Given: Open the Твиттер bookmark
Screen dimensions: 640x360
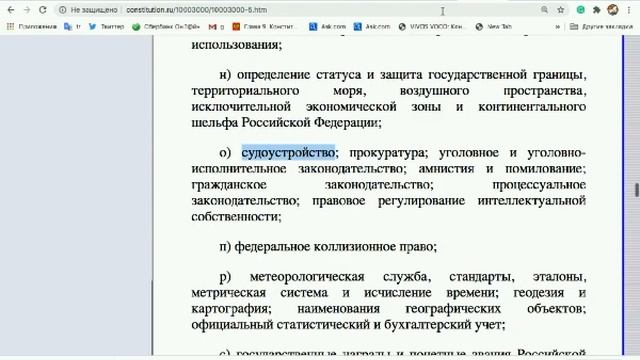Looking at the screenshot, I should [107, 27].
